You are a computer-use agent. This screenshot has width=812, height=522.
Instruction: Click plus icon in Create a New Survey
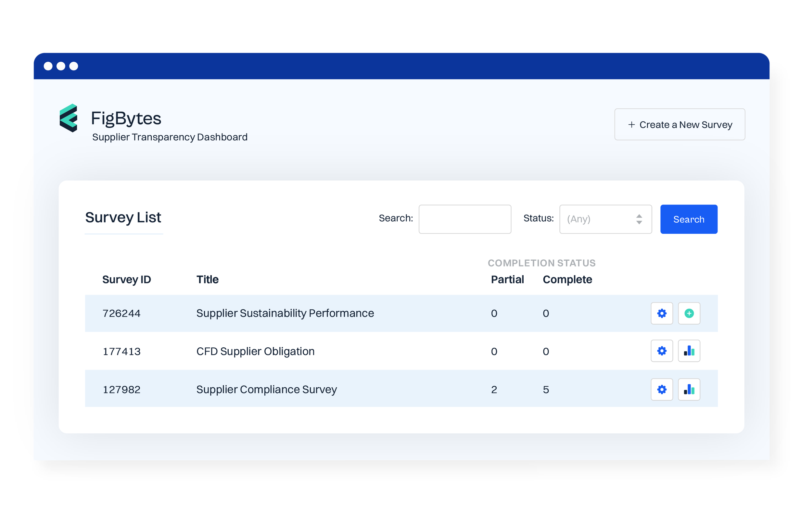(x=631, y=125)
